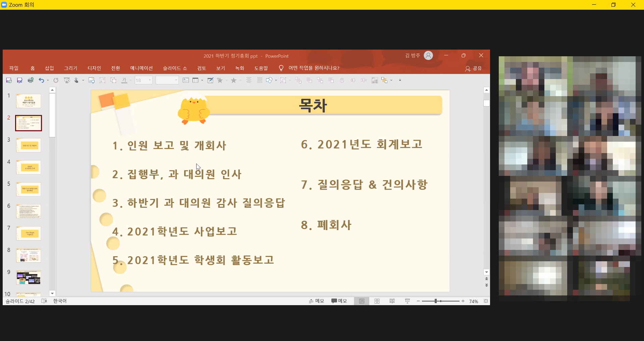Open the font size 18 dropdown
644x341 pixels.
click(x=150, y=80)
